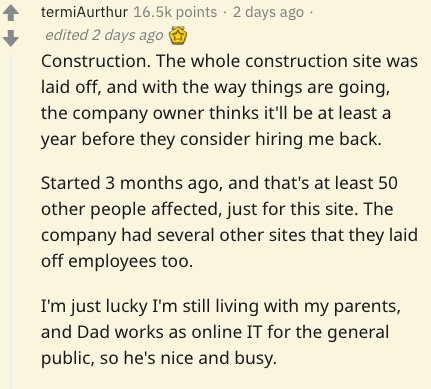Screen dimensions: 431x389
Task: Select the line "year before they consider hiring me back."
Action: coord(211,139)
